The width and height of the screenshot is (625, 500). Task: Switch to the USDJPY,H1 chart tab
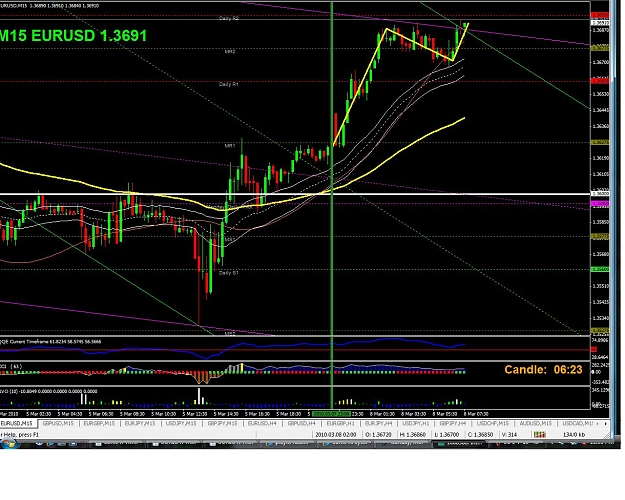coord(416,423)
